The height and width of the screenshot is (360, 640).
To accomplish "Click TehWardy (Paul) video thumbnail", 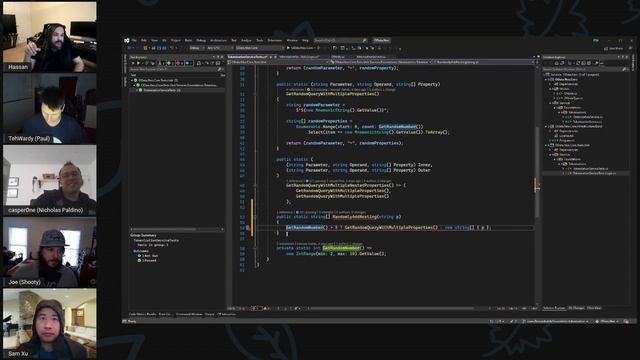I will tap(50, 109).
